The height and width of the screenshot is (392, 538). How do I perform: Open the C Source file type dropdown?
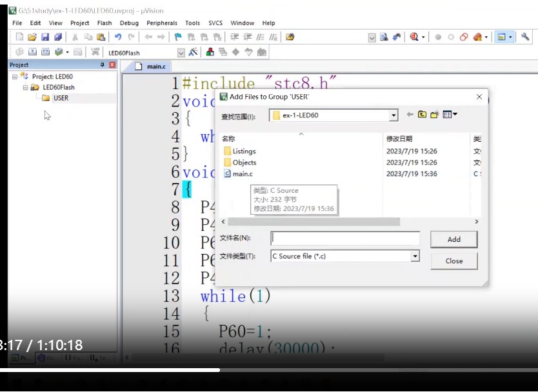tap(415, 256)
